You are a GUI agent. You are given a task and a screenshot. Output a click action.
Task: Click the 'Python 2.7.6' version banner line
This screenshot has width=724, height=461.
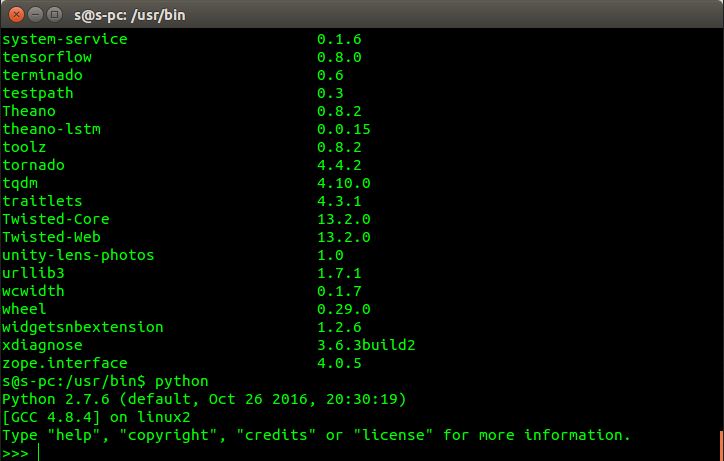tap(204, 400)
